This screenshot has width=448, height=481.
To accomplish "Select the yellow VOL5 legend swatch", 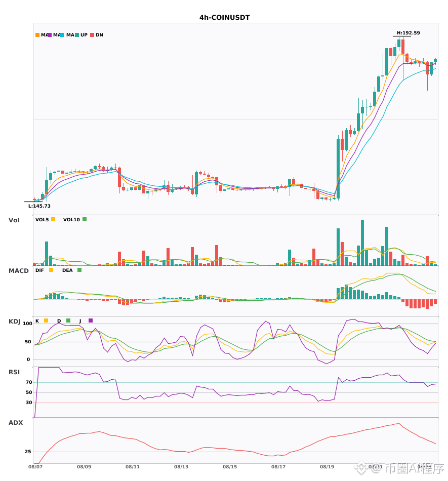I will point(53,219).
